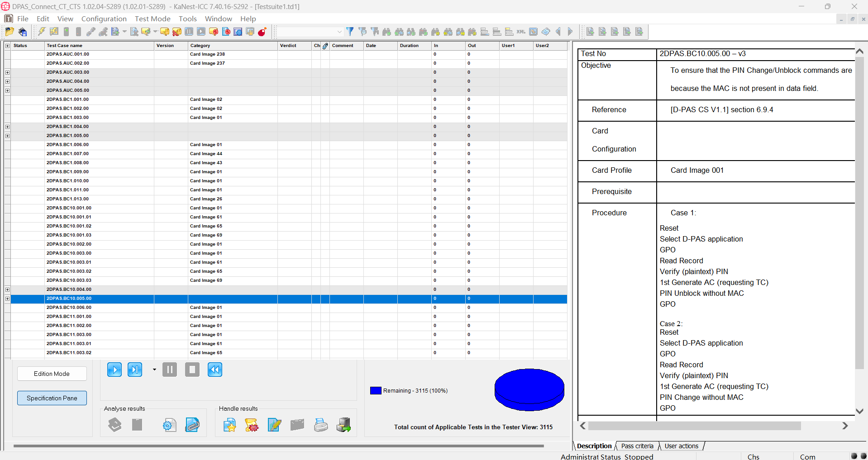Open the dropdown arrow beside step button
Image resolution: width=868 pixels, height=460 pixels.
click(154, 370)
